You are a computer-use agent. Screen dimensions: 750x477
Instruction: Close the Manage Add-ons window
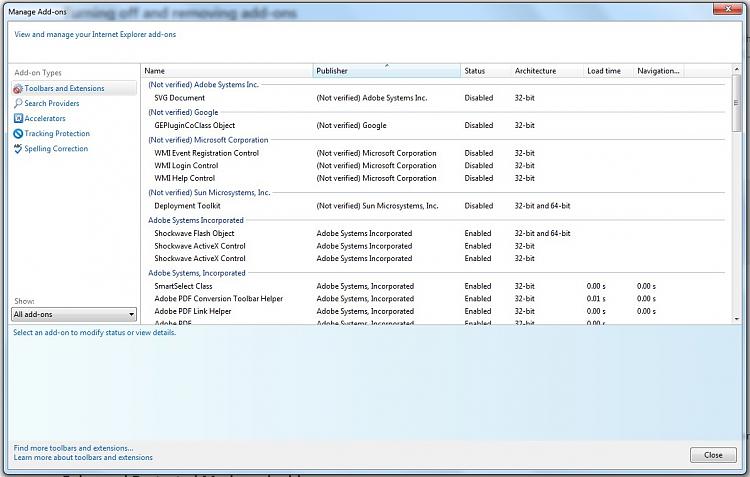[x=728, y=9]
